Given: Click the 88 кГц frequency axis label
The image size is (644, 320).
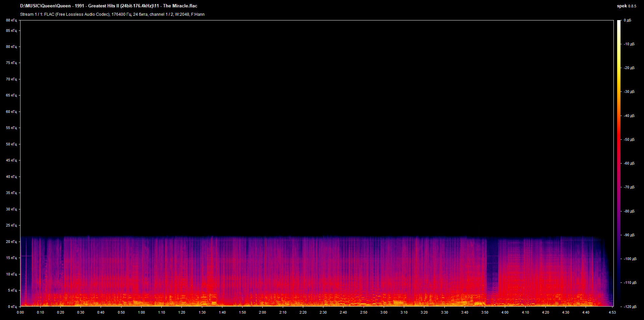Looking at the screenshot, I should [11, 20].
